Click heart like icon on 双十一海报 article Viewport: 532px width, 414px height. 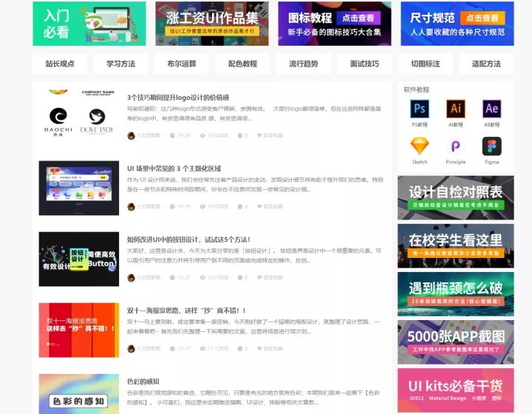(x=259, y=348)
